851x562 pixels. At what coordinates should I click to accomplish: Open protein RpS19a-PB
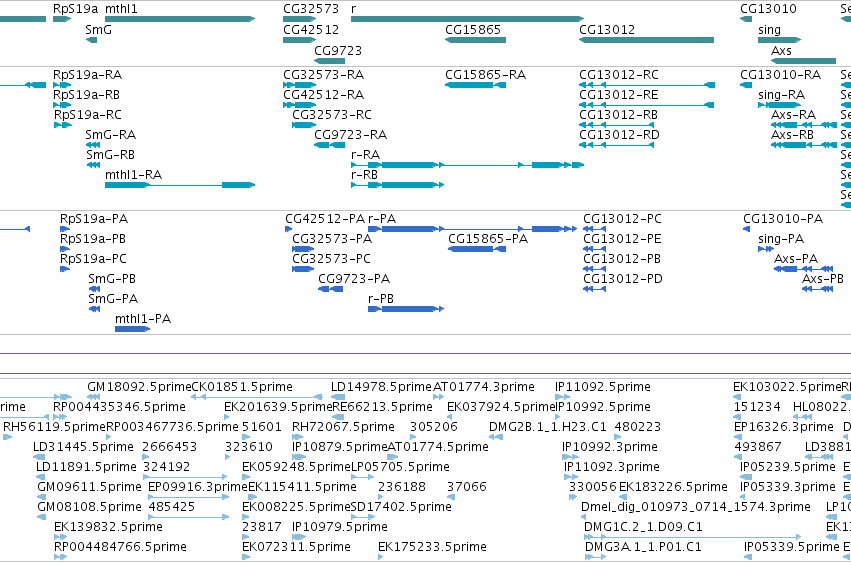[65, 249]
